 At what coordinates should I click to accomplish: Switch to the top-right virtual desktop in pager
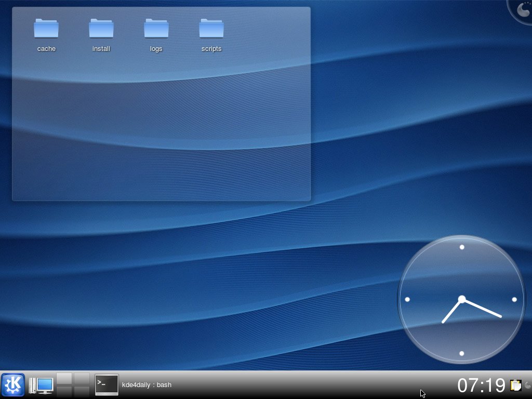(82, 379)
